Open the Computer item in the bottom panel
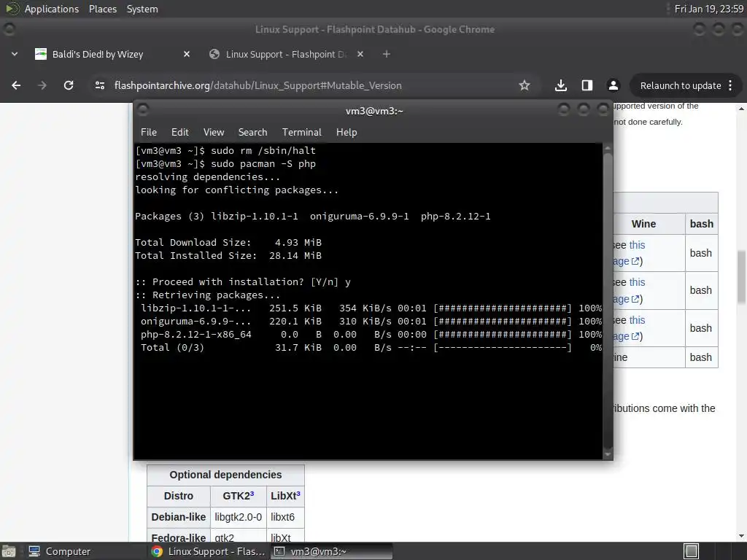Image resolution: width=747 pixels, height=560 pixels. (x=59, y=551)
